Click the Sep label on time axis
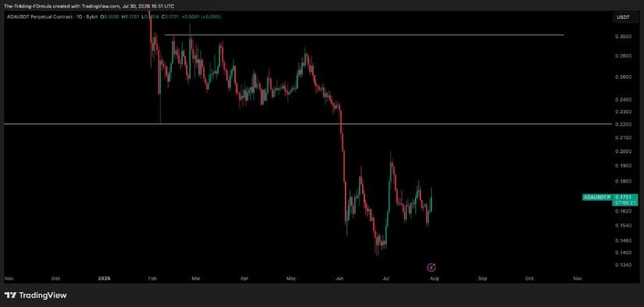644x307 pixels. pos(482,278)
